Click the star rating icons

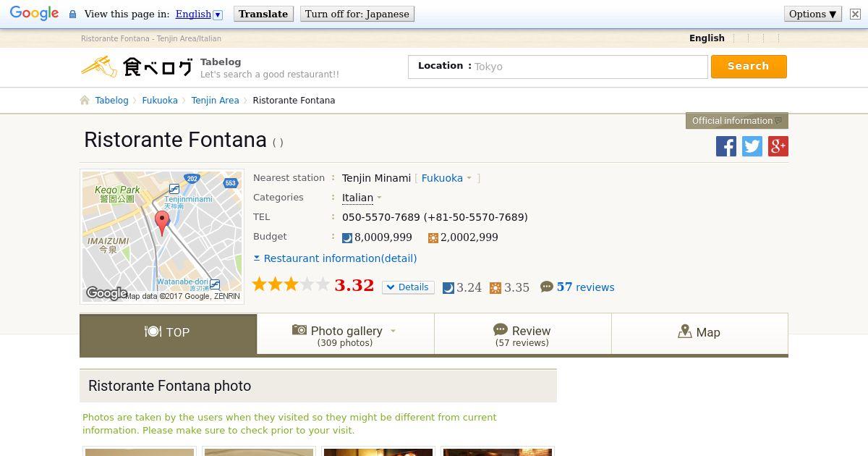[x=291, y=284]
